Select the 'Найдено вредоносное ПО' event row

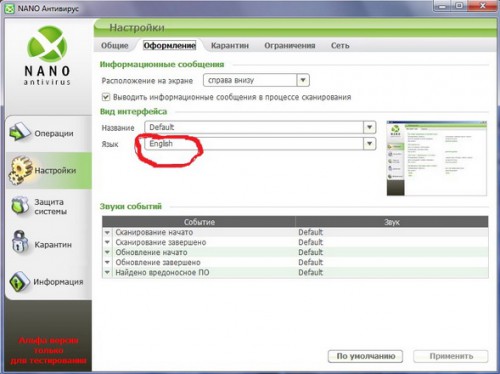click(x=295, y=272)
